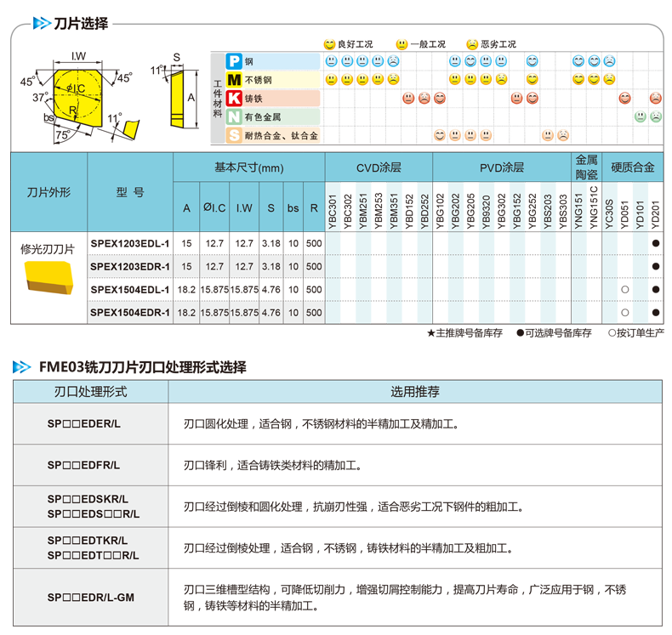Viewport: 672px width, 635px height.
Task: Click the 型号 column header
Action: click(130, 192)
